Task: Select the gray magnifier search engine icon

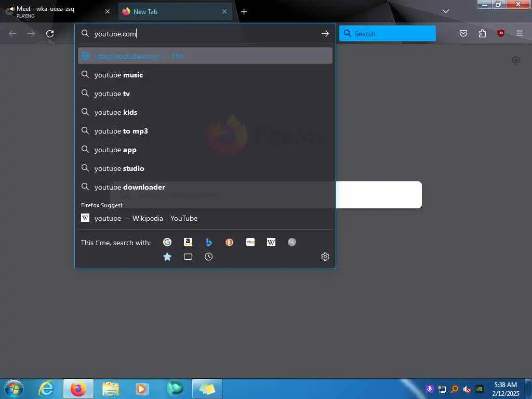Action: [292, 242]
